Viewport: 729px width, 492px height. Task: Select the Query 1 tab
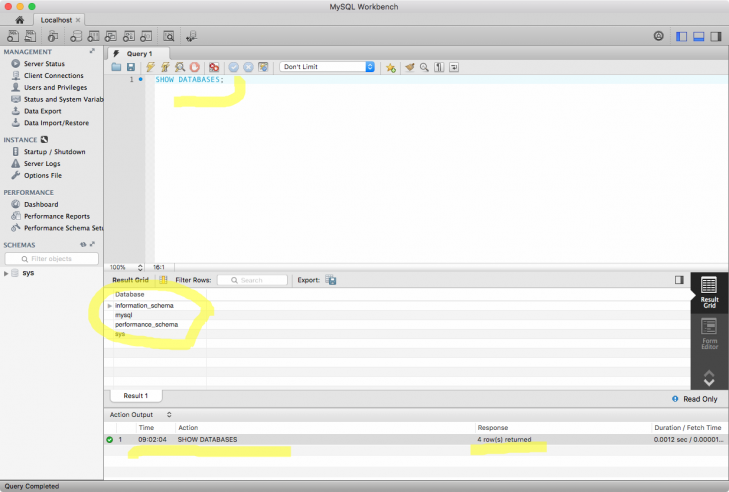pyautogui.click(x=139, y=53)
